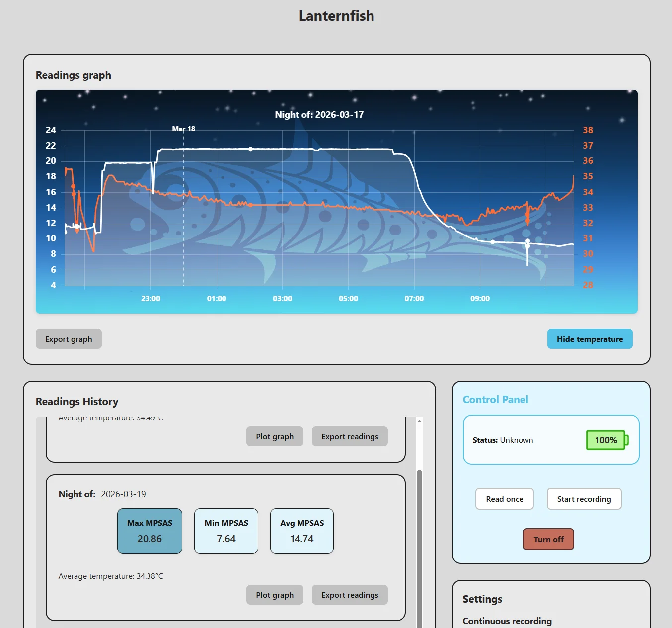This screenshot has height=628, width=672.
Task: Click Export readings in the top history card
Action: point(350,436)
